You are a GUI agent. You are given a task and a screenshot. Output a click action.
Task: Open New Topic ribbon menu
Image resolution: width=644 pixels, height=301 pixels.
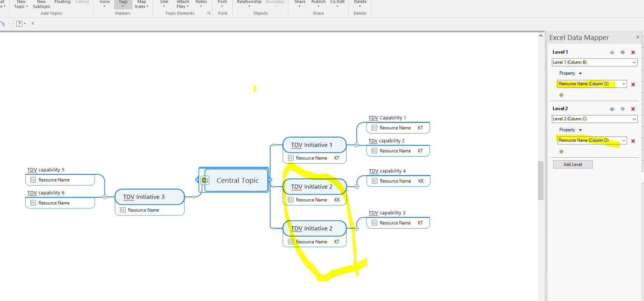point(21,4)
